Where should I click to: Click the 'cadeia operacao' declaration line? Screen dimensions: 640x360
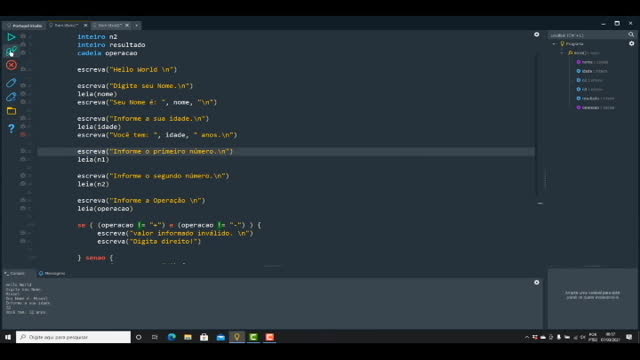[107, 53]
